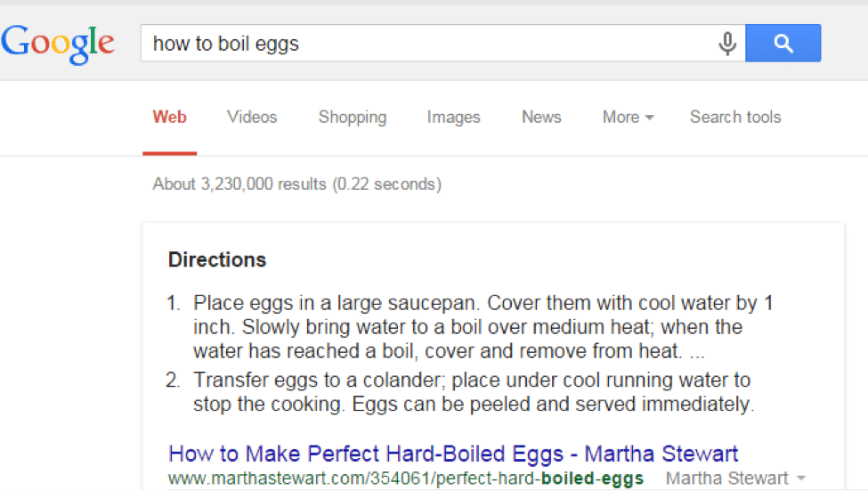The width and height of the screenshot is (868, 491).
Task: Select the Web tab
Action: pos(169,117)
